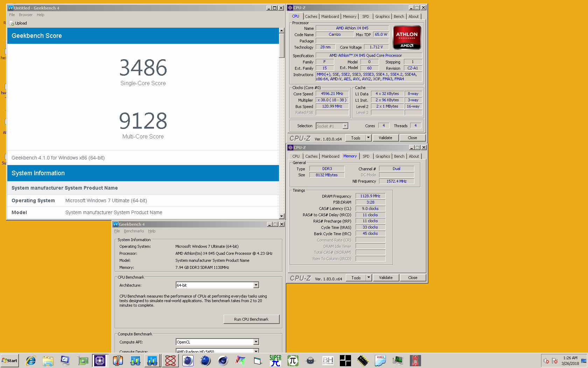Click the multicolored arrow taskbar icon
Screen dimensions: 588x368
click(240, 360)
